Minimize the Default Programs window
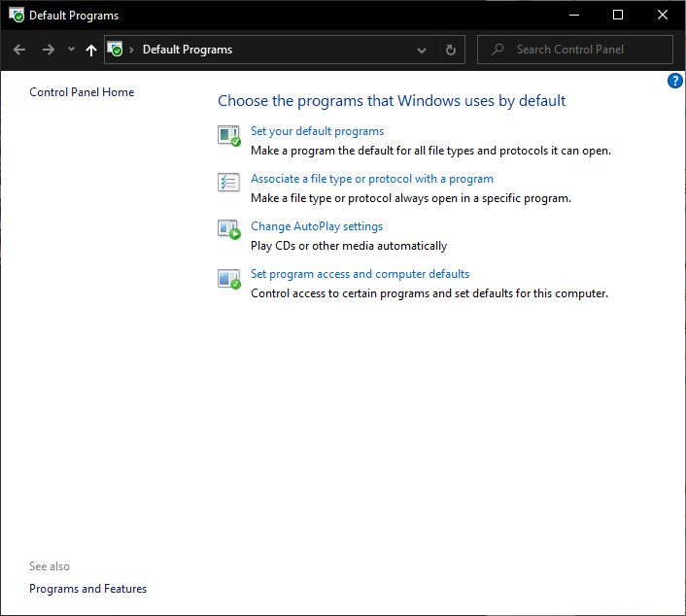This screenshot has height=616, width=686. tap(574, 15)
